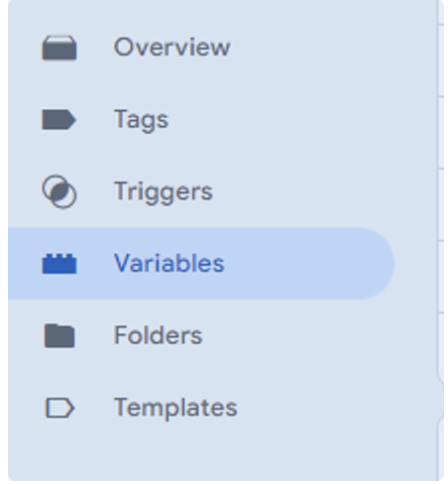Click the Triggers overlapping circles icon
This screenshot has height=484, width=448.
59,191
